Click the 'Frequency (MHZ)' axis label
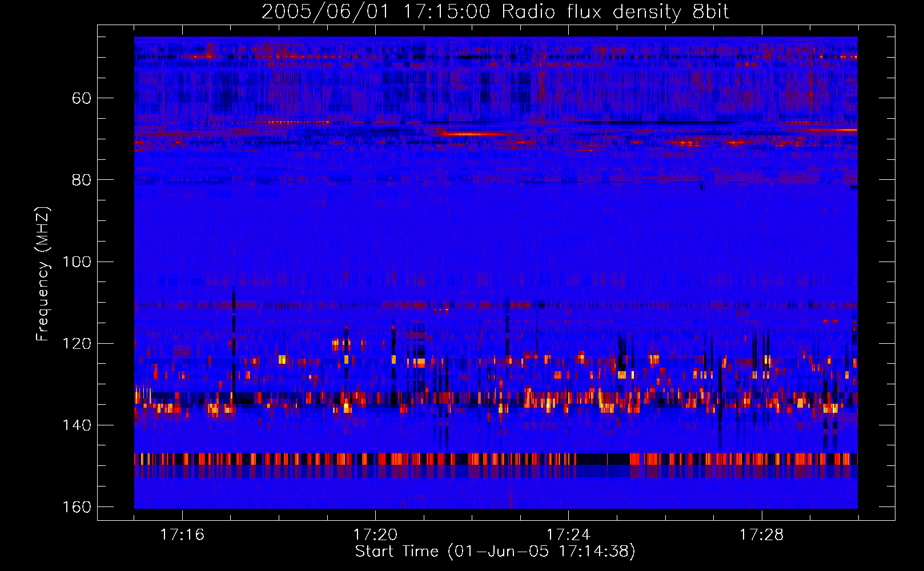924x571 pixels. (43, 274)
